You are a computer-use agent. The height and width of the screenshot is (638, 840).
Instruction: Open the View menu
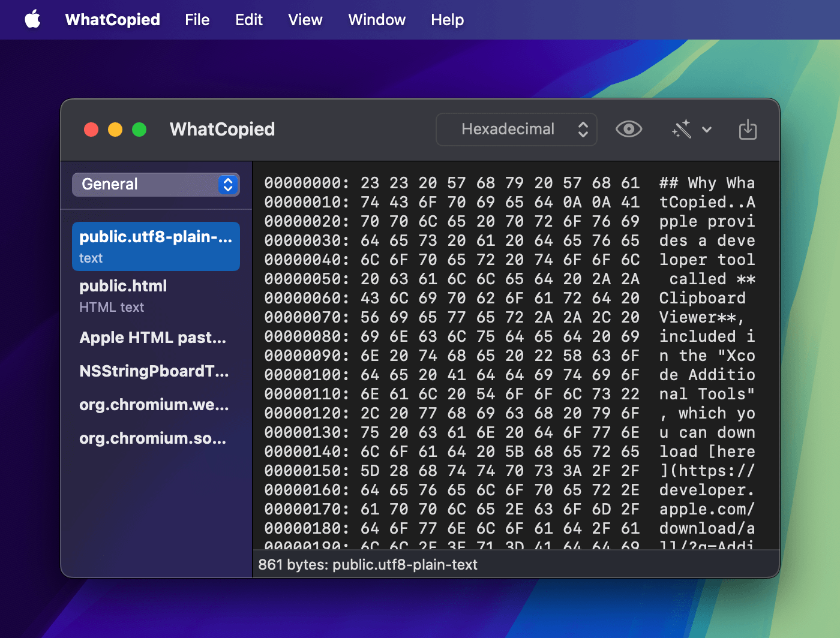(305, 20)
